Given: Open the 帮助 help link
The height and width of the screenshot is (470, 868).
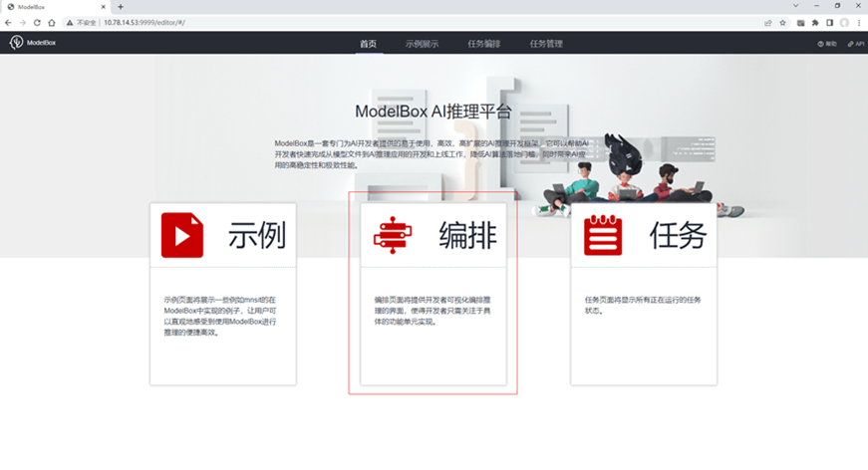Looking at the screenshot, I should pos(827,44).
